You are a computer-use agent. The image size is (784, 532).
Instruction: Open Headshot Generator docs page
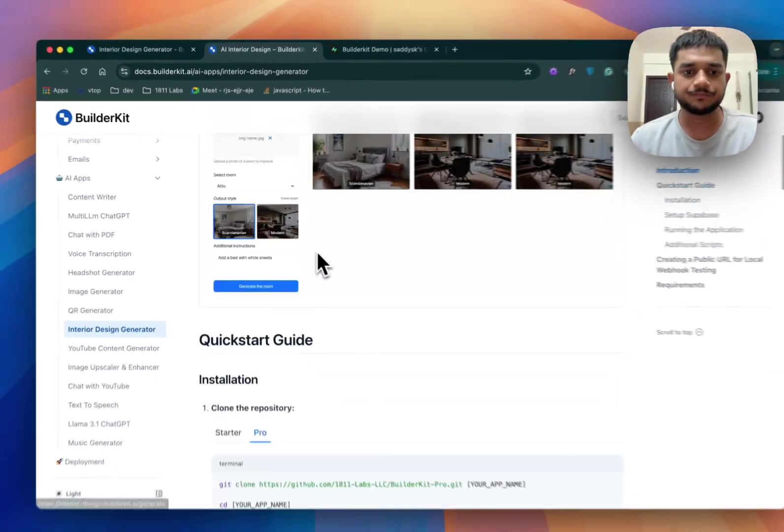pos(101,272)
